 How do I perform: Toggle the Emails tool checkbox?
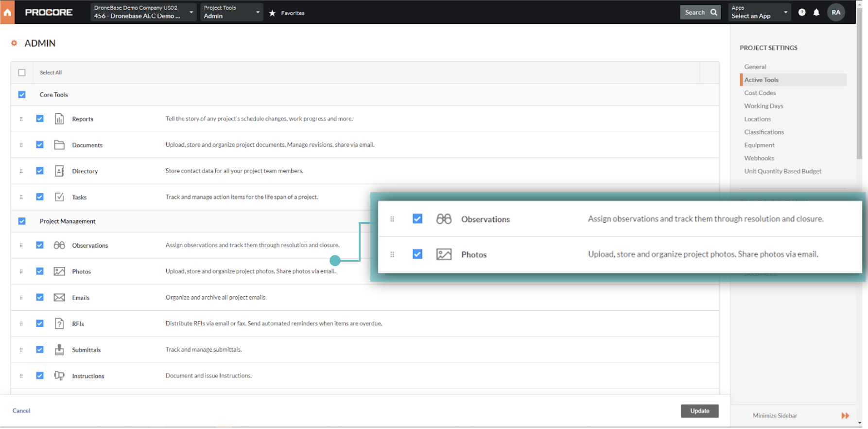point(40,298)
